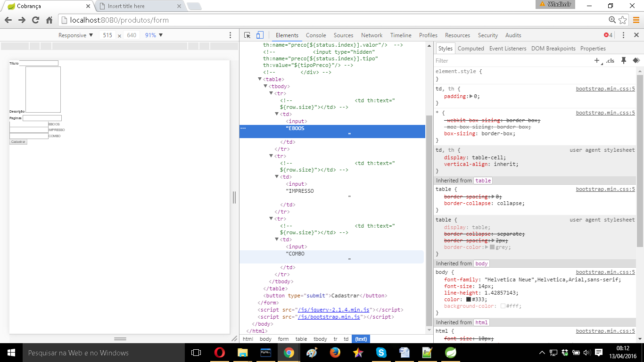
Task: Click the viewport width field 515
Action: 107,35
